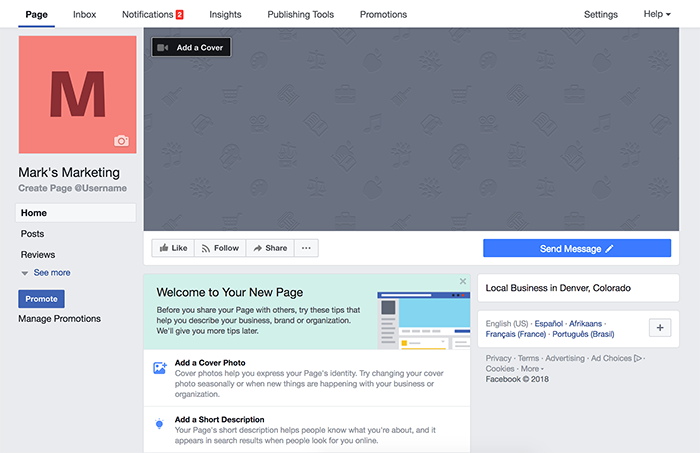700x453 pixels.
Task: Click the pencil icon on Send Message
Action: 609,249
